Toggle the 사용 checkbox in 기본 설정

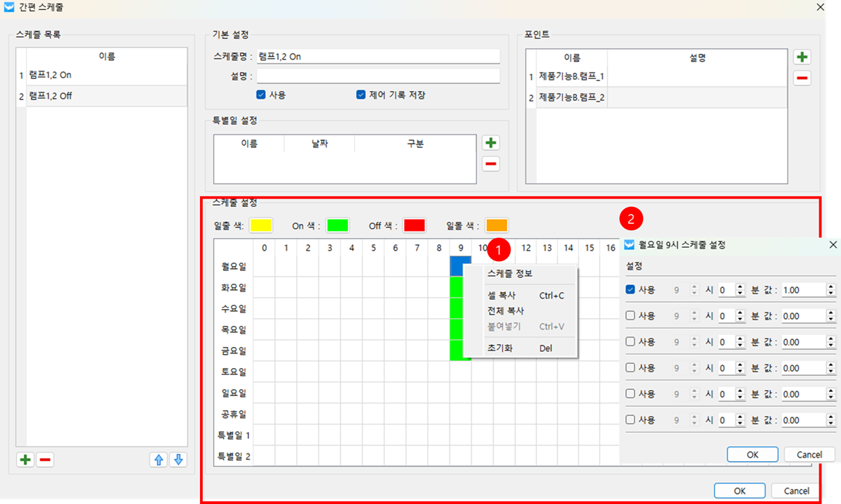point(261,94)
